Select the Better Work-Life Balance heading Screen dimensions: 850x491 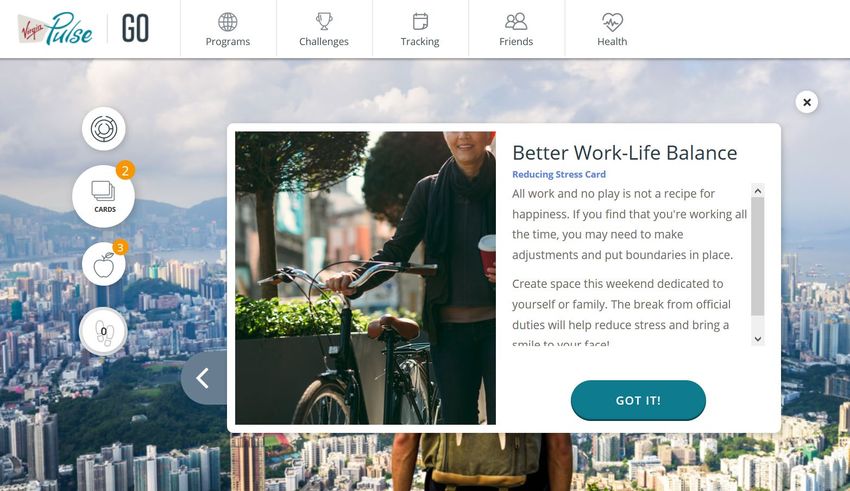point(624,153)
